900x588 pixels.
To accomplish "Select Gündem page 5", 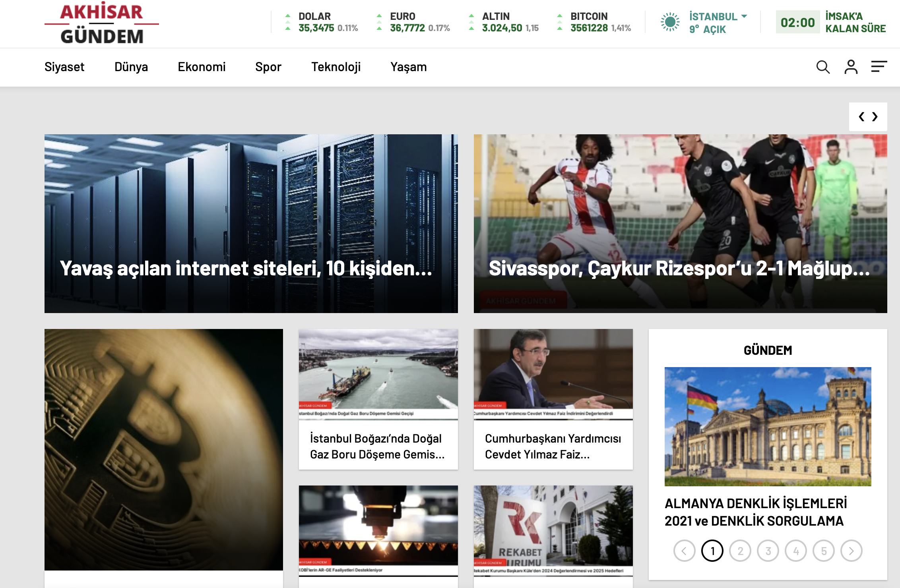I will coord(824,551).
